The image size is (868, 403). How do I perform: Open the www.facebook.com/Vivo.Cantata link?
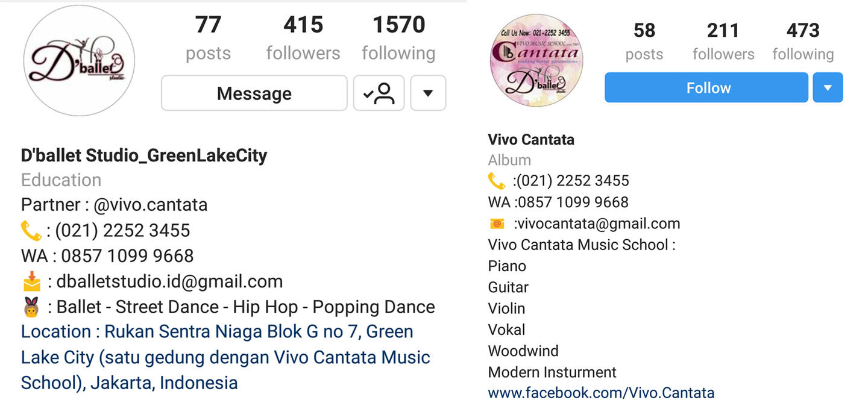tap(601, 393)
